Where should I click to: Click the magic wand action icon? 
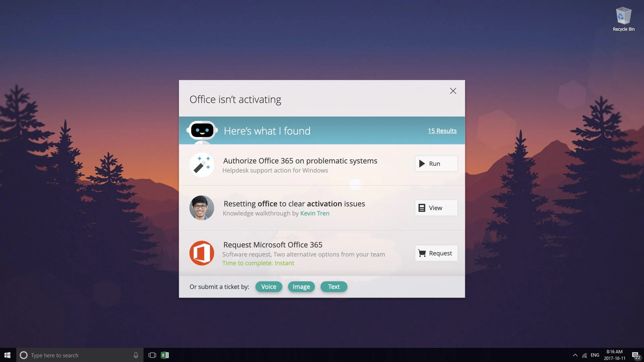(202, 165)
